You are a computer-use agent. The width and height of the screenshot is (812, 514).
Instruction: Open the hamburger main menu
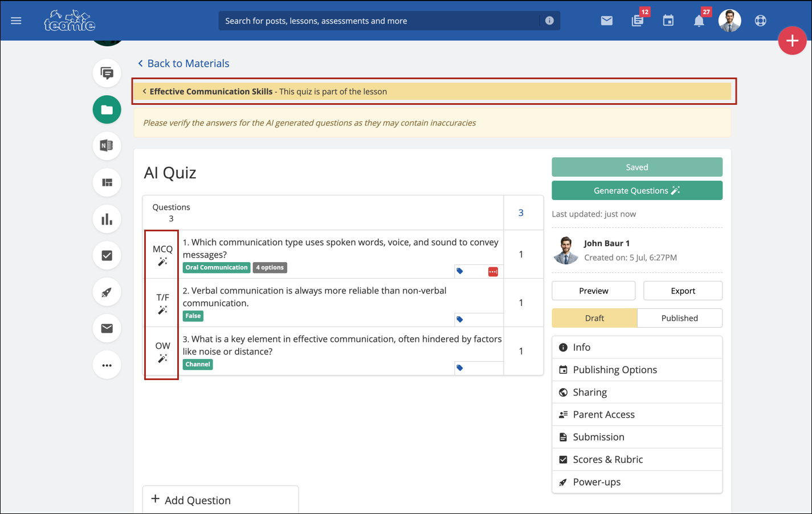click(x=16, y=21)
